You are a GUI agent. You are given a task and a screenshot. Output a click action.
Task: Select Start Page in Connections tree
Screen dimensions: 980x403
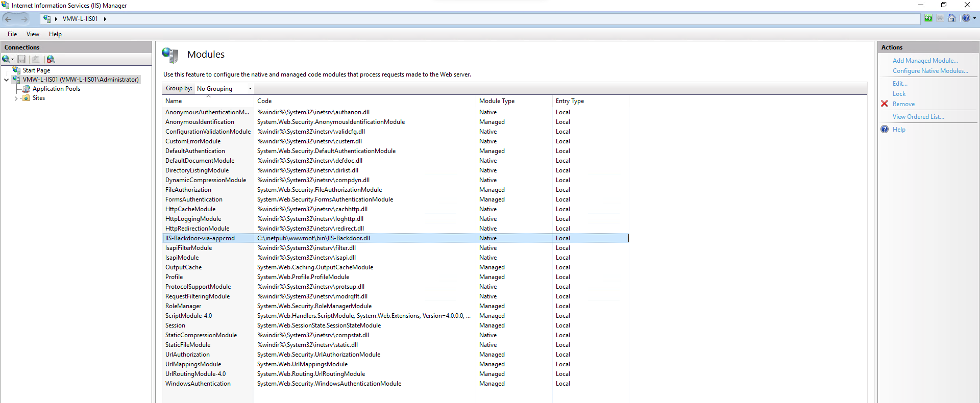(36, 70)
